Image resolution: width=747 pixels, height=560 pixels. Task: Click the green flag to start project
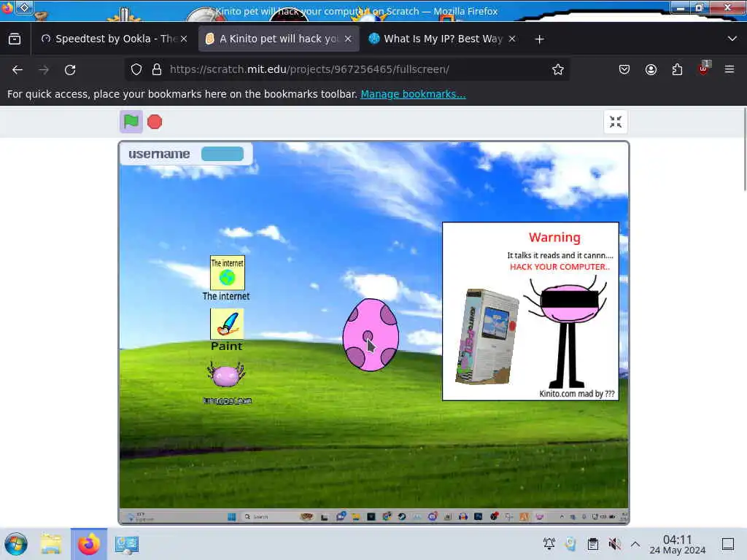point(131,122)
